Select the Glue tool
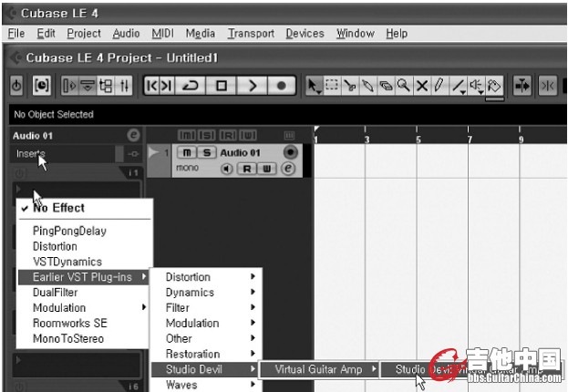The image size is (568, 392). [367, 86]
